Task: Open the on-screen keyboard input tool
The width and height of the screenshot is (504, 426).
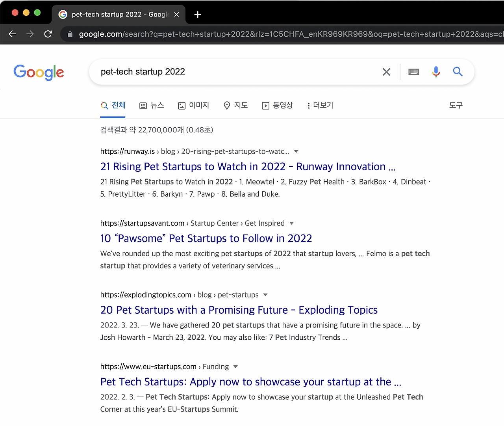Action: [x=414, y=72]
